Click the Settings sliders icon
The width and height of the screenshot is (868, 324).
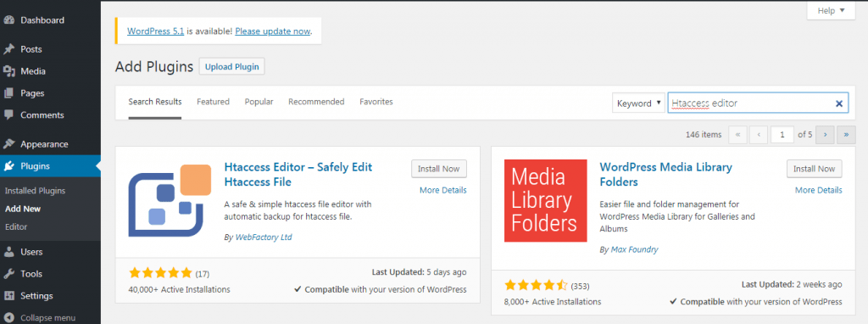click(8, 296)
